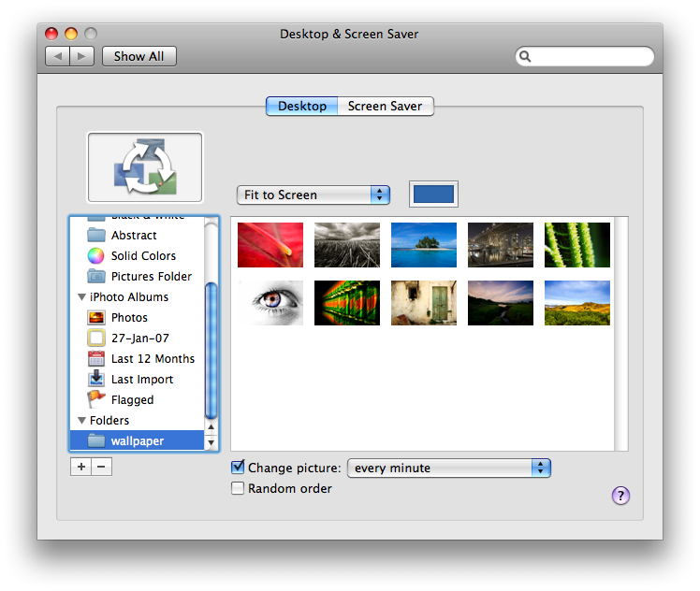Open the blue background color swatch
The image size is (700, 591).
pyautogui.click(x=433, y=195)
